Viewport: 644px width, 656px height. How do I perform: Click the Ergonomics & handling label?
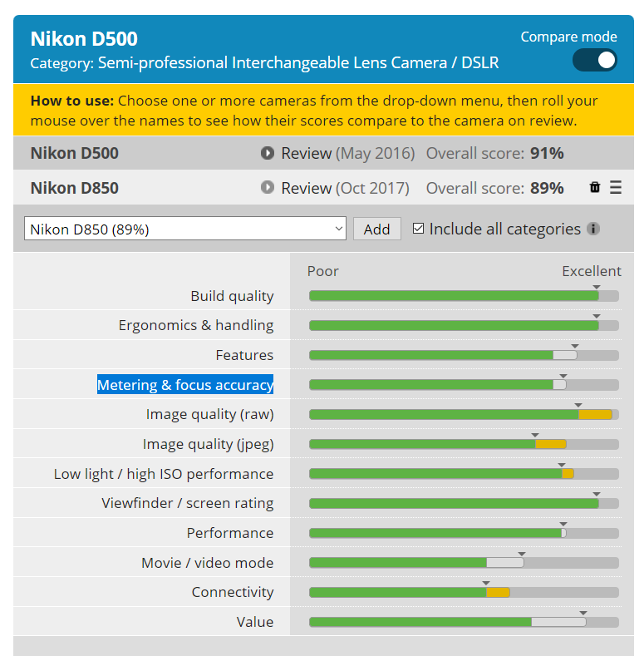pyautogui.click(x=196, y=325)
